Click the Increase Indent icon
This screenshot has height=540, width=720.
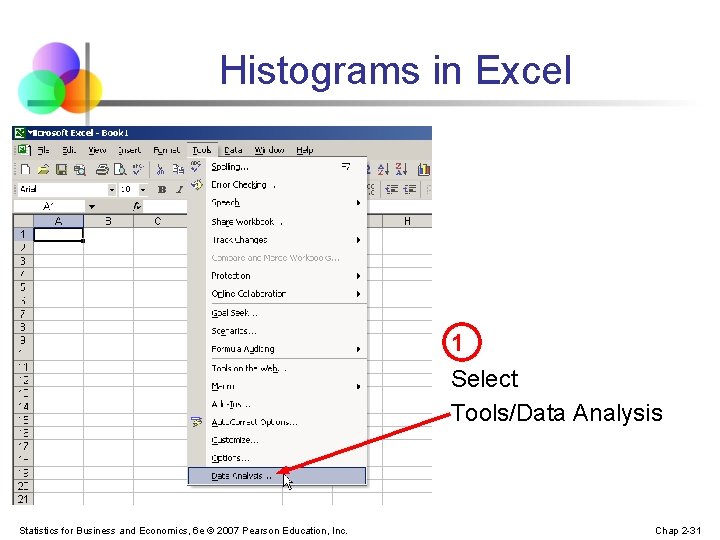tap(410, 189)
